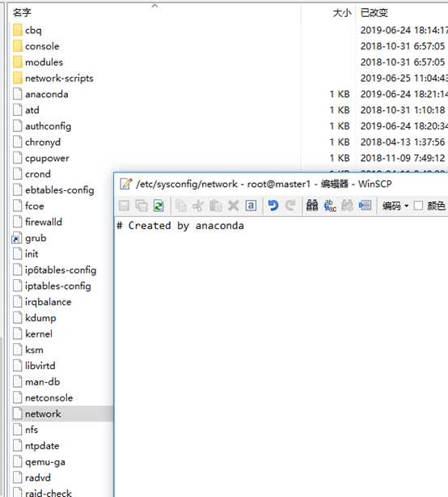Screen dimensions: 448x497
Task: Select the qemu-ga file name
Action: (x=45, y=462)
